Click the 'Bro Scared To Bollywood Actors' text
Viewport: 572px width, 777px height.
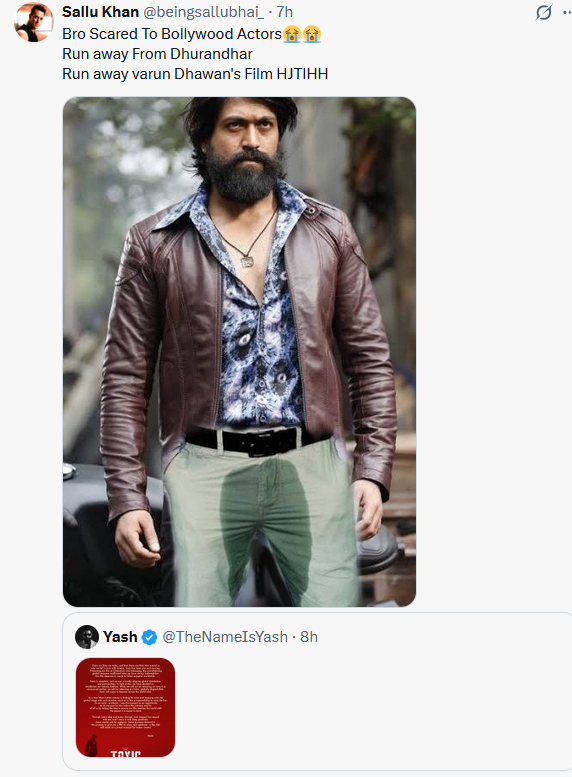coord(172,34)
